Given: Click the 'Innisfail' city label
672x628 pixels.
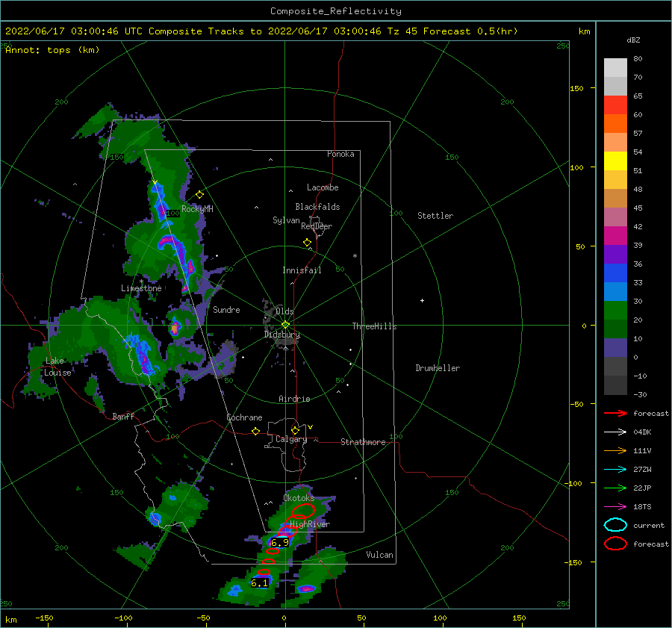Looking at the screenshot, I should [302, 270].
